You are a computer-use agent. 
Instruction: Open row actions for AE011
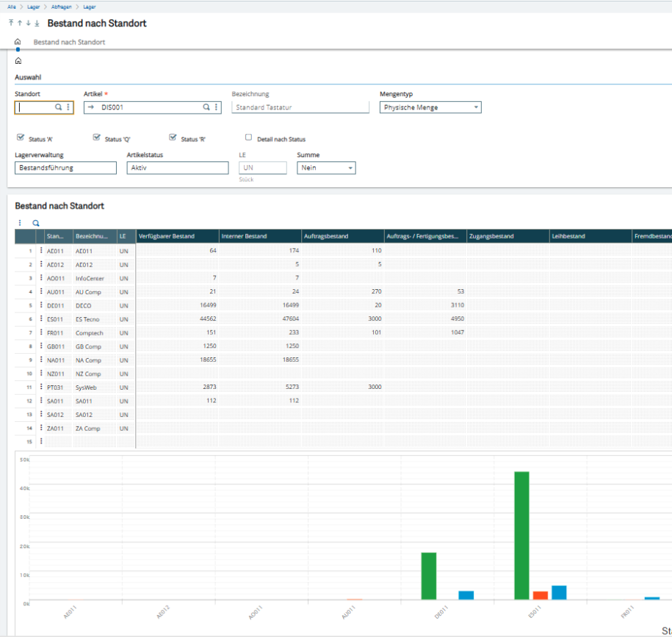point(41,250)
